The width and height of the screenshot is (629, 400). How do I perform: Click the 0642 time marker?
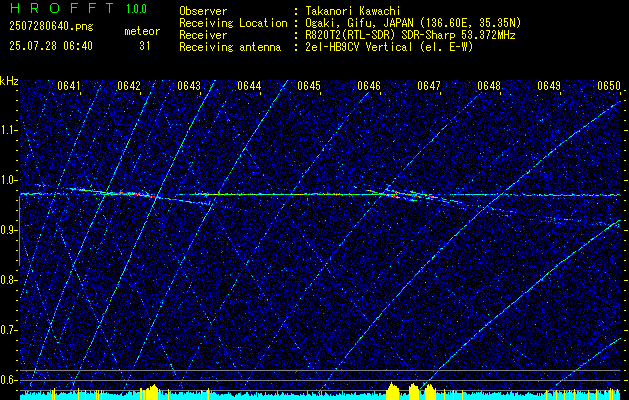pos(129,86)
